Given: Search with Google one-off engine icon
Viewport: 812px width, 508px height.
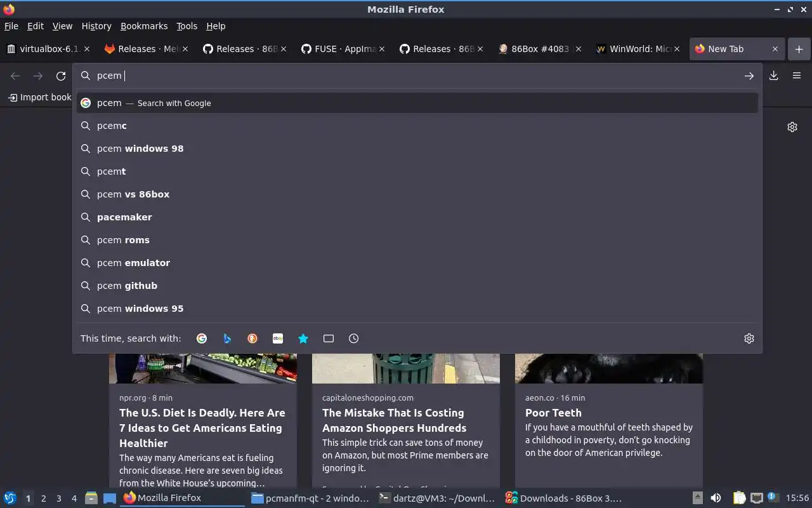Looking at the screenshot, I should (x=202, y=338).
